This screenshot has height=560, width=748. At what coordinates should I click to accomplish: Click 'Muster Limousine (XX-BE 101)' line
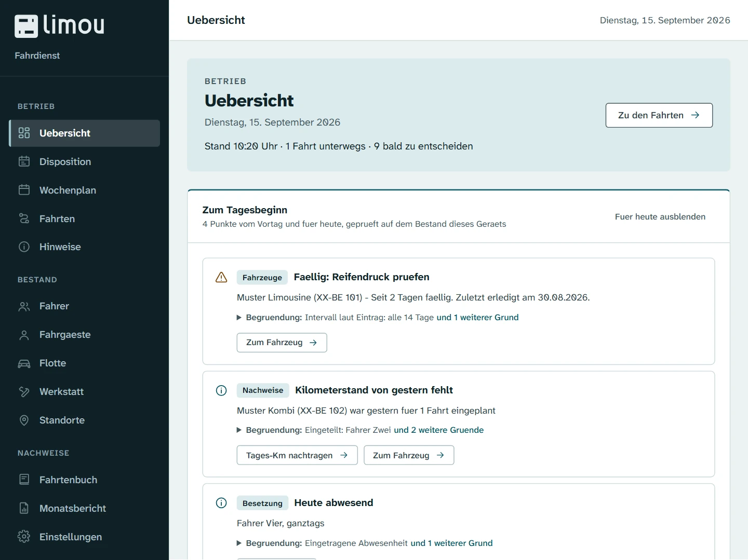(413, 297)
